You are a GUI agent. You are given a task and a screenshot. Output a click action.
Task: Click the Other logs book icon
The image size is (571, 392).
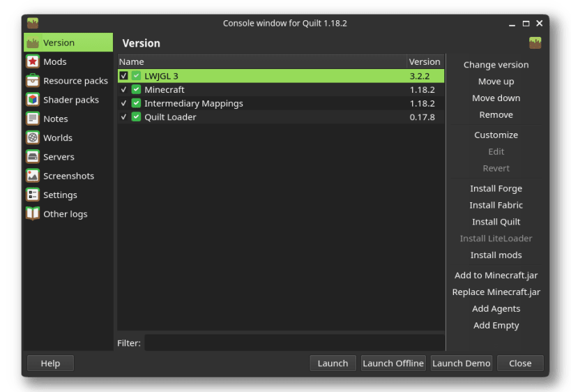point(33,214)
